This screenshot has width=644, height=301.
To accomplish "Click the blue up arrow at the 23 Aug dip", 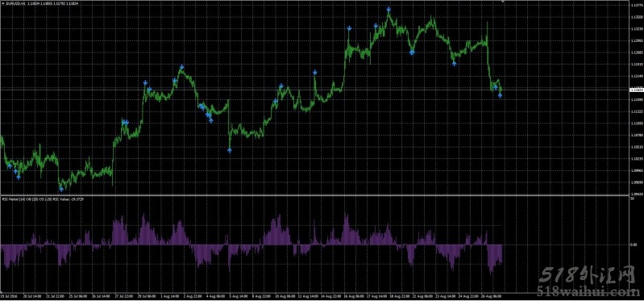I will [x=454, y=63].
